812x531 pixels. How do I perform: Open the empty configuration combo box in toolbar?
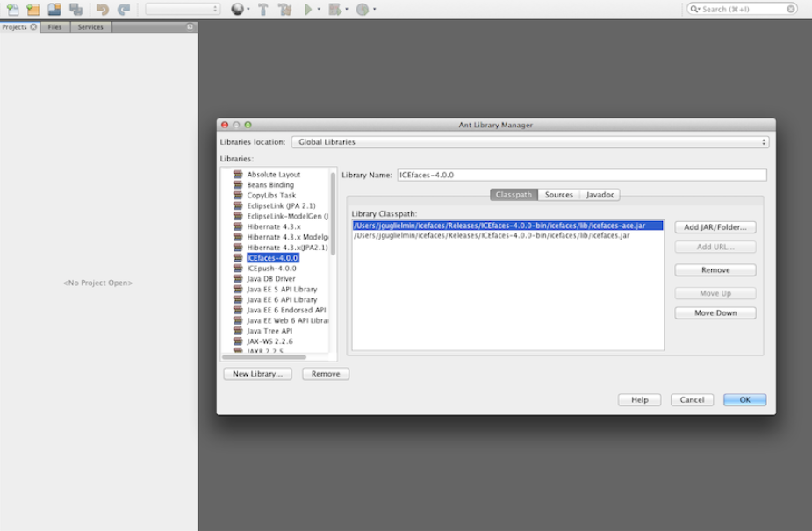(x=183, y=9)
